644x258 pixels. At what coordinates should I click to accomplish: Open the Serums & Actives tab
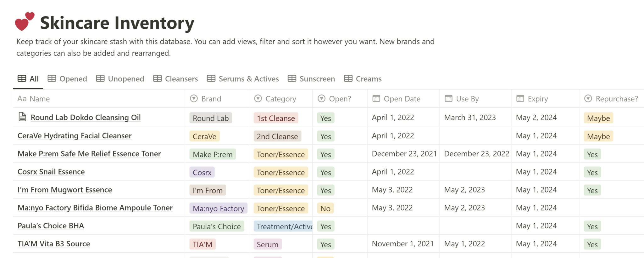point(248,79)
